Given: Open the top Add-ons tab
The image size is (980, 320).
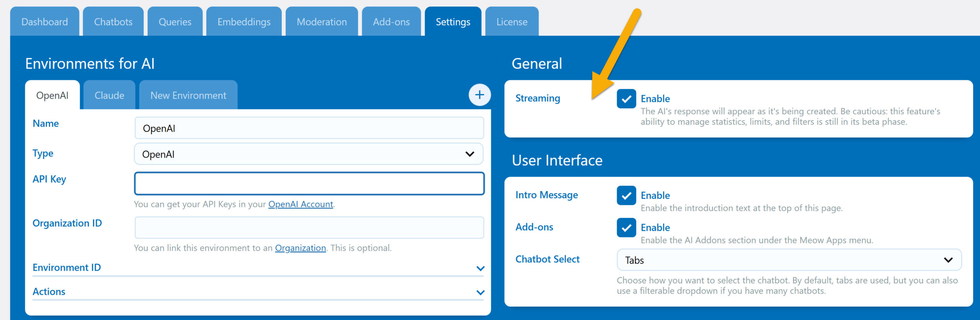Looking at the screenshot, I should (391, 22).
